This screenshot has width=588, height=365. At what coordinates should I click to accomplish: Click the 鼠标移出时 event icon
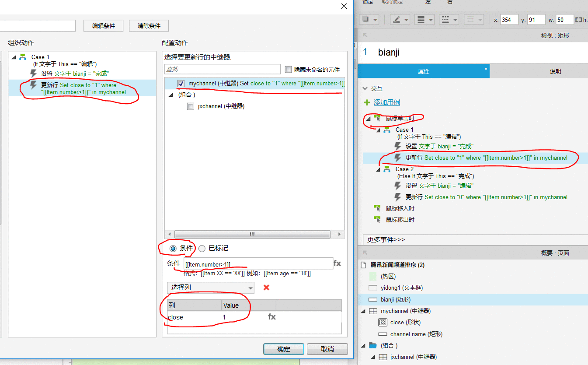(377, 220)
